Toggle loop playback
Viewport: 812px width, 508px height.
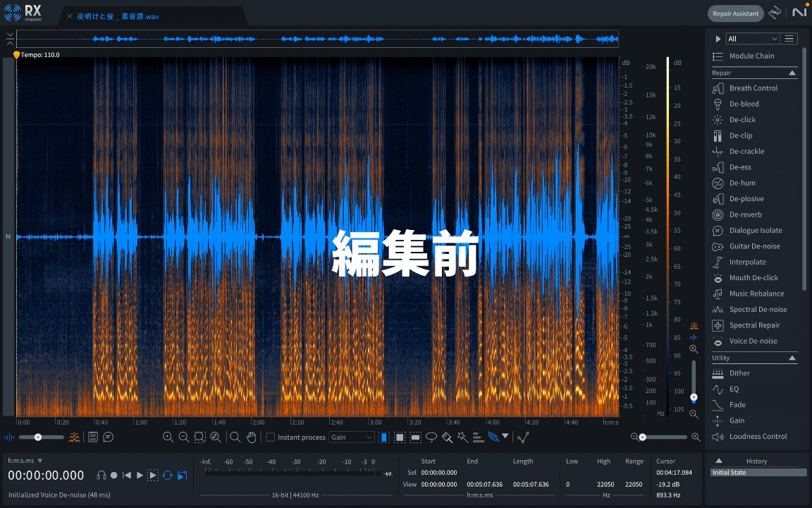[x=167, y=476]
